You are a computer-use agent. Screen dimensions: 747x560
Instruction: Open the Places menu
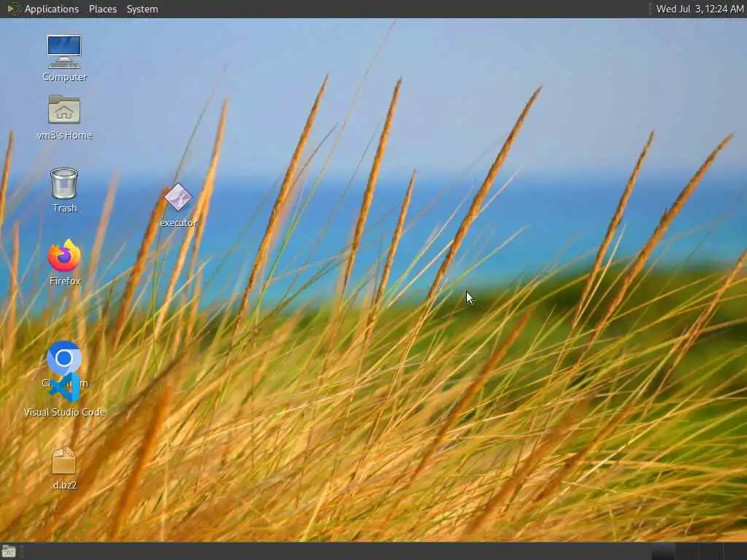pos(103,9)
